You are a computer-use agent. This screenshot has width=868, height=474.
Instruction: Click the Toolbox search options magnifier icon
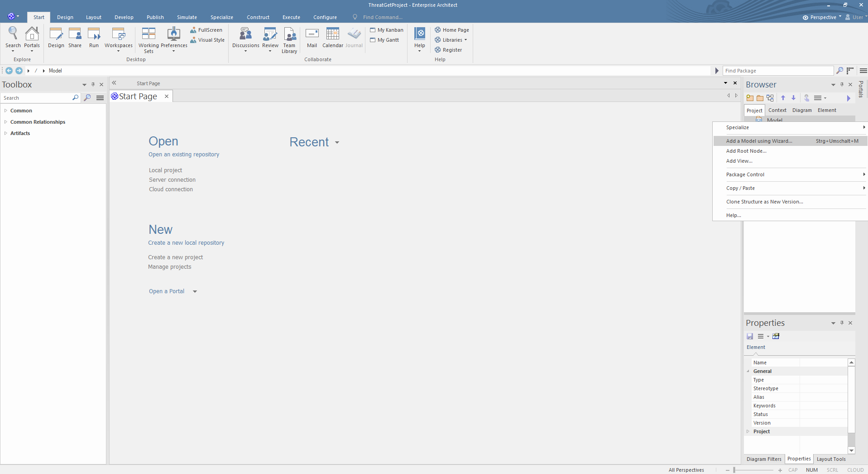[87, 98]
